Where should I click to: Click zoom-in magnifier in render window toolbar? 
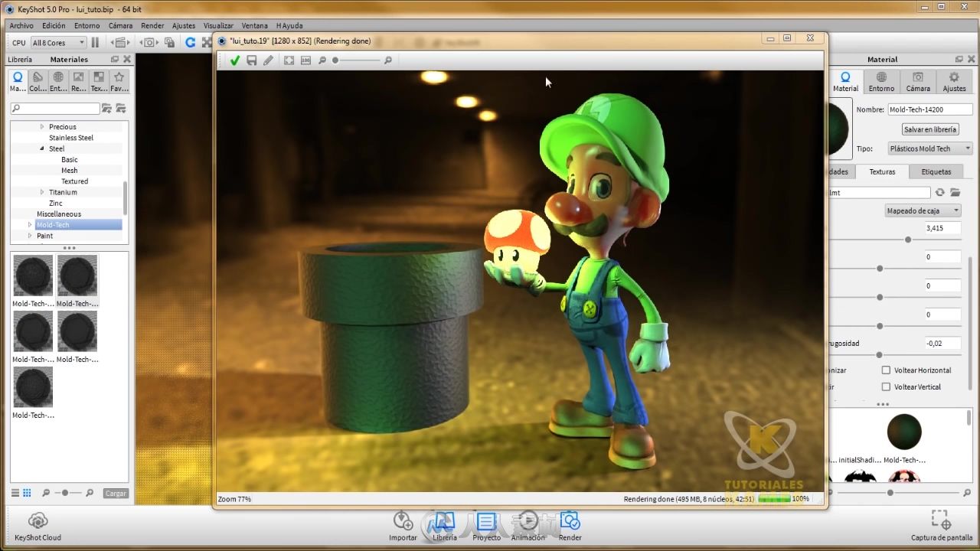(x=388, y=60)
